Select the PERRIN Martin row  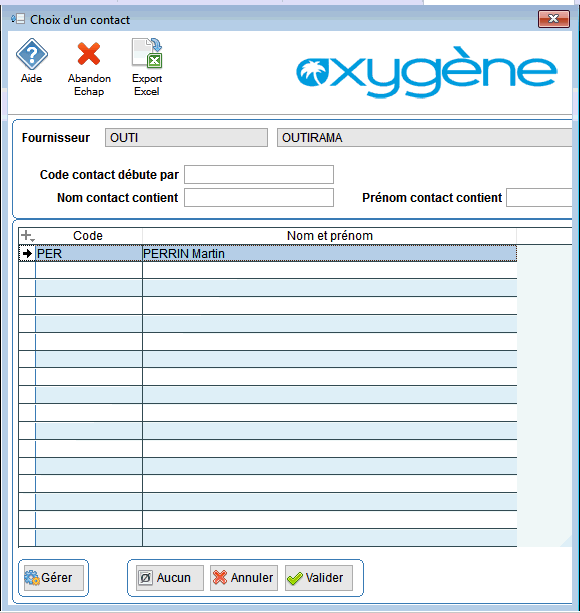268,253
